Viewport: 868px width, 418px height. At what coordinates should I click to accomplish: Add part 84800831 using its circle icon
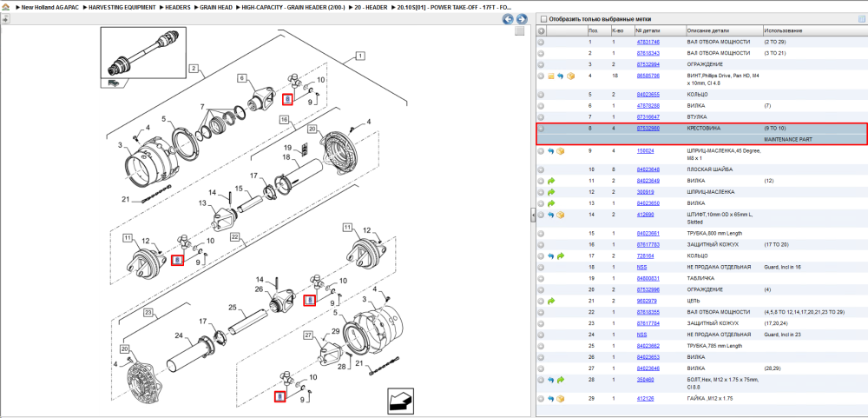coord(542,278)
